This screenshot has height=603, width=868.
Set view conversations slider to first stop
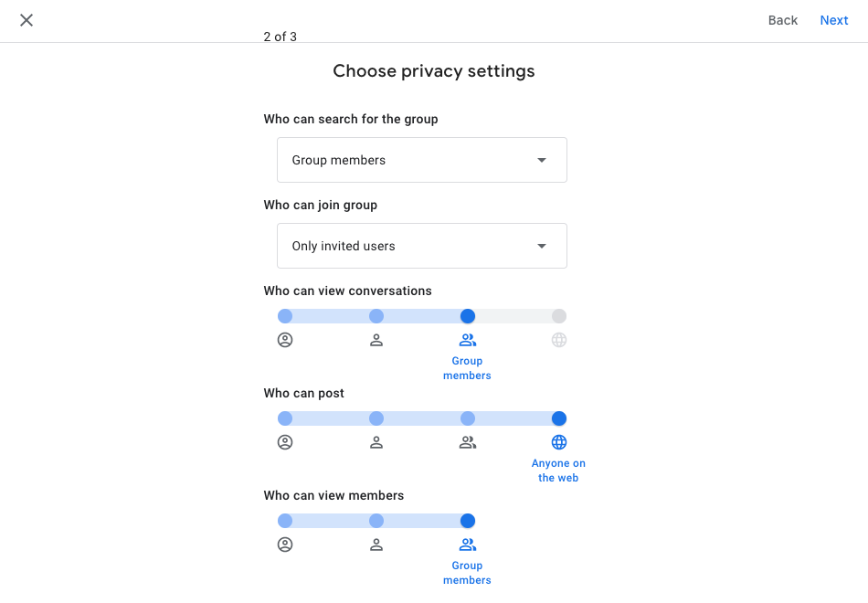pos(285,316)
